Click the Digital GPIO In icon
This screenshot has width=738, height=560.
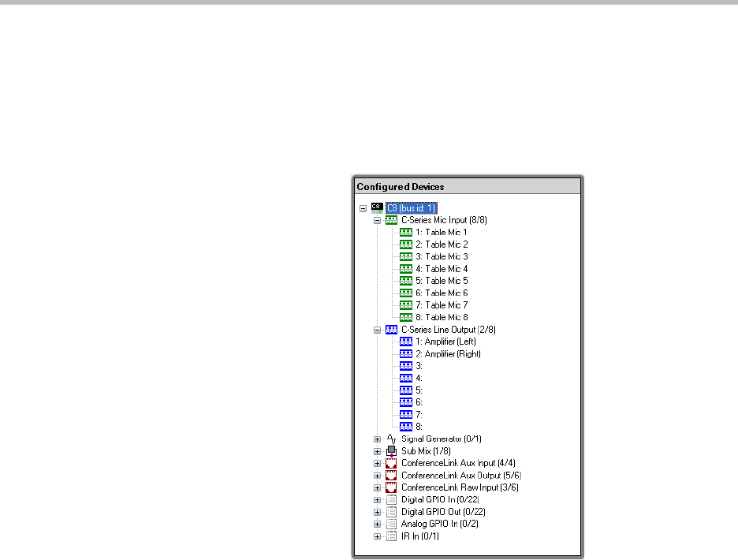(391, 500)
